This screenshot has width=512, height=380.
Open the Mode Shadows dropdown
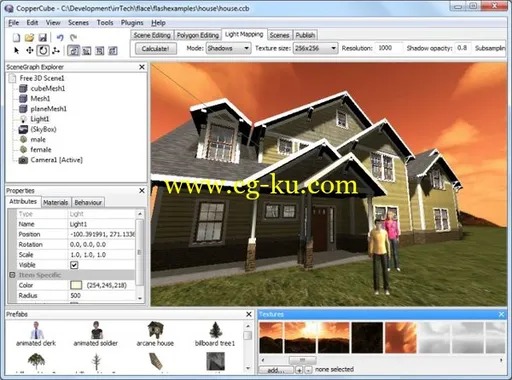click(228, 48)
